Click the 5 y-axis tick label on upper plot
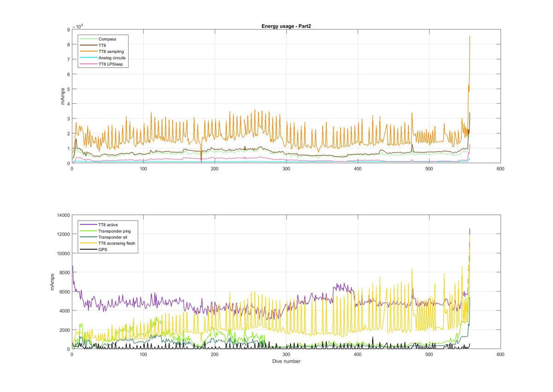 point(68,89)
